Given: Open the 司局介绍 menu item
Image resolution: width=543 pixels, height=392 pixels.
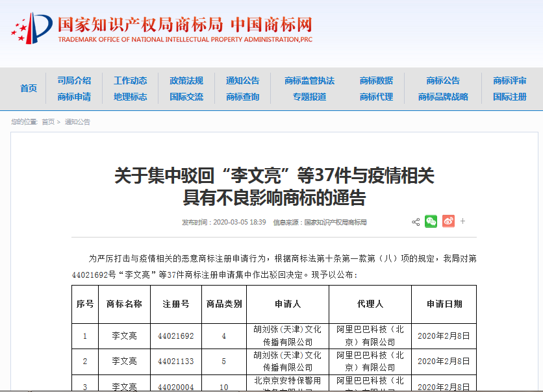Looking at the screenshot, I should click(74, 80).
